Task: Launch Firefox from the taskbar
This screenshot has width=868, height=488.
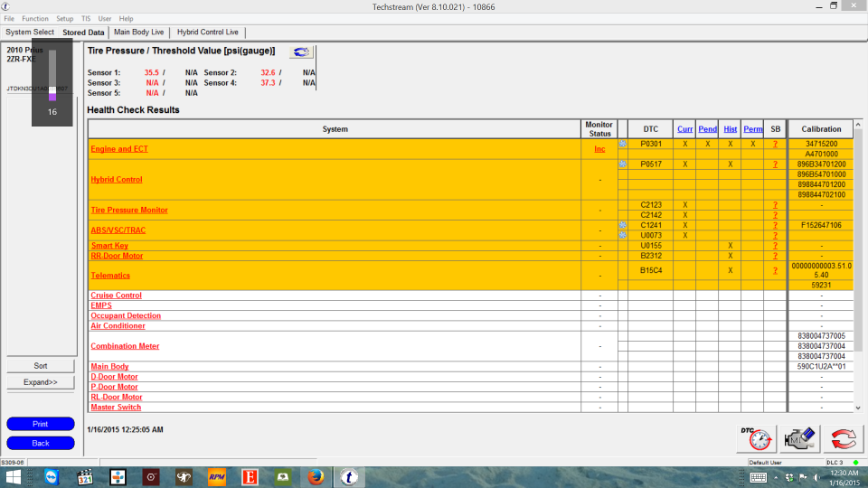Action: pos(316,477)
